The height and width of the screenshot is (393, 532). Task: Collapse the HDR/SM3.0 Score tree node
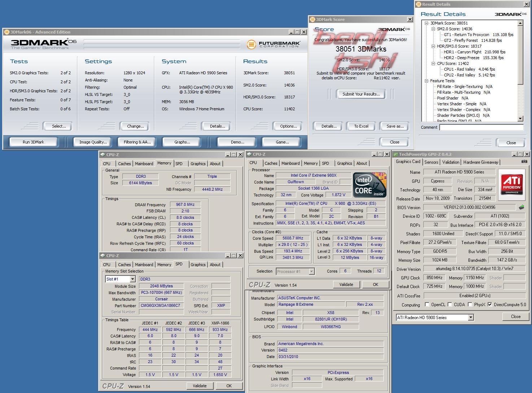[x=433, y=46]
